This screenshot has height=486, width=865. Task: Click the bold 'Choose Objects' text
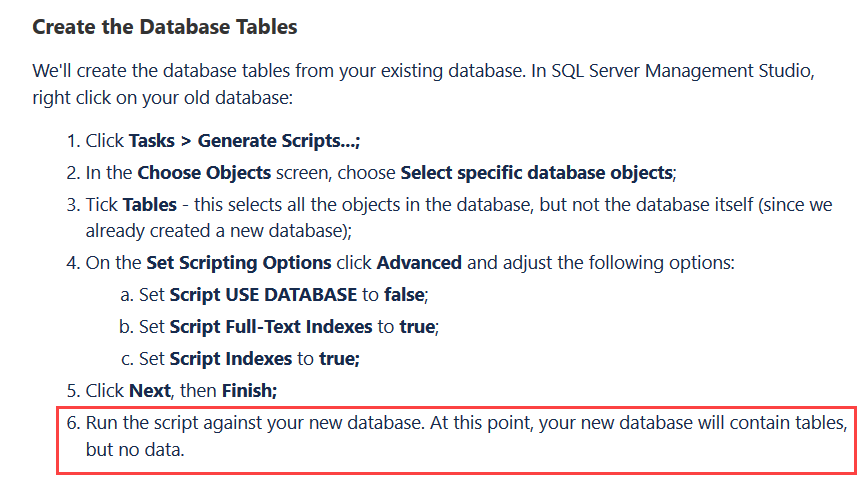pos(204,173)
